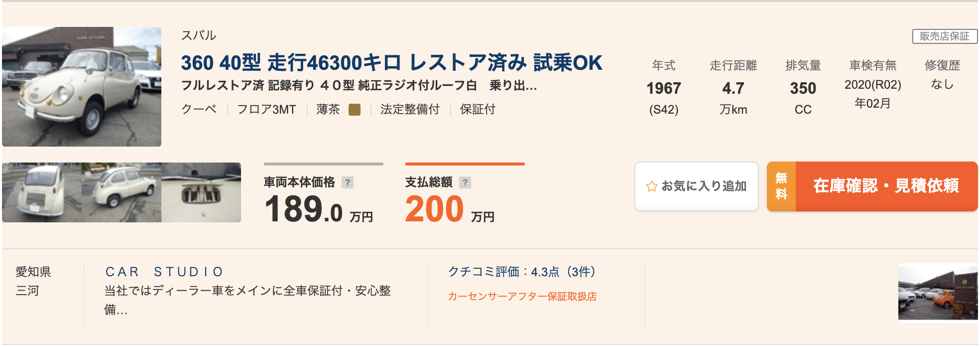This screenshot has height=347, width=980.
Task: View the roof vent close-up thumbnail
Action: pyautogui.click(x=201, y=192)
